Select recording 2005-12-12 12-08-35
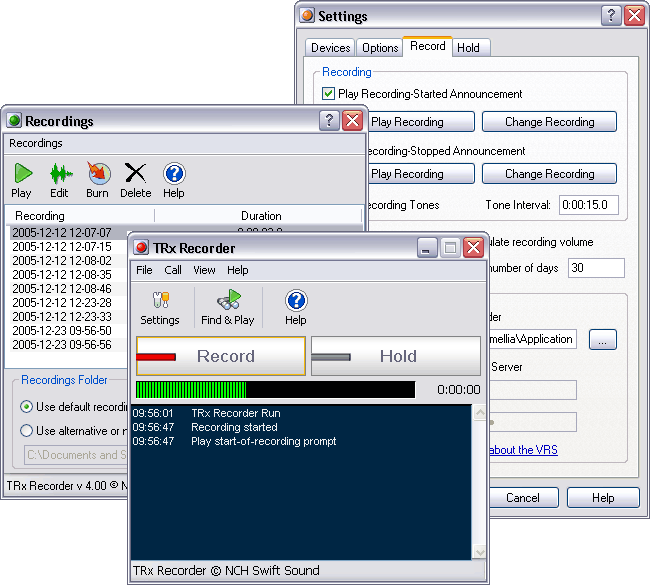The height and width of the screenshot is (585, 650). click(62, 275)
